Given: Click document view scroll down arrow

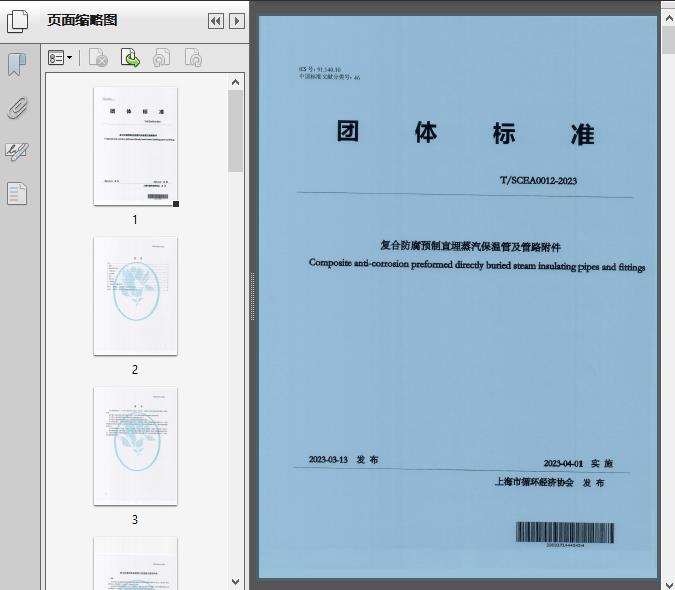Looking at the screenshot, I should point(669,584).
